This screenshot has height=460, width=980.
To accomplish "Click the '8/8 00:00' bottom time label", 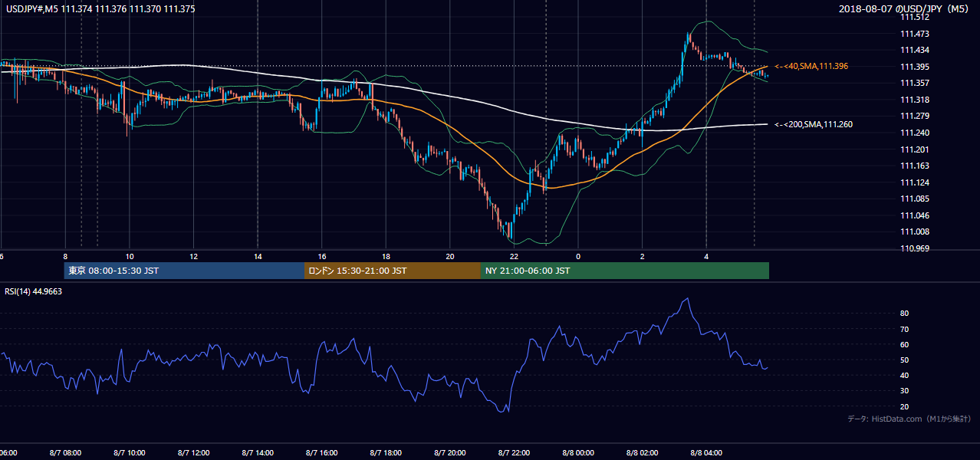I will click(x=578, y=454).
